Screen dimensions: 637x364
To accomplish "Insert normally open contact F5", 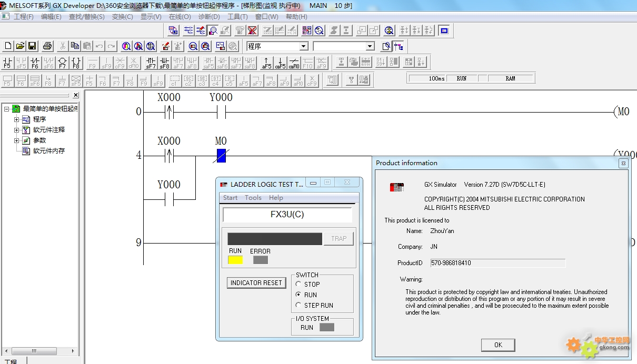I will tap(7, 63).
